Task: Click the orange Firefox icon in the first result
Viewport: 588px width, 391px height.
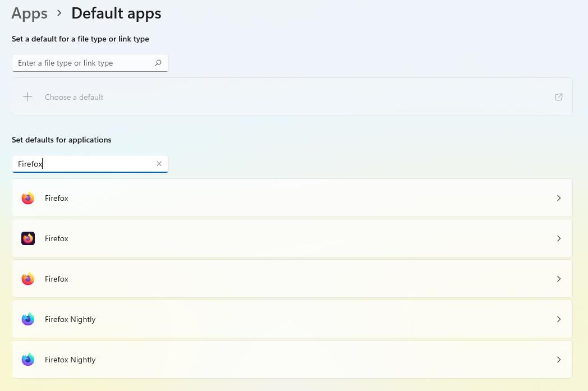Action: point(28,198)
